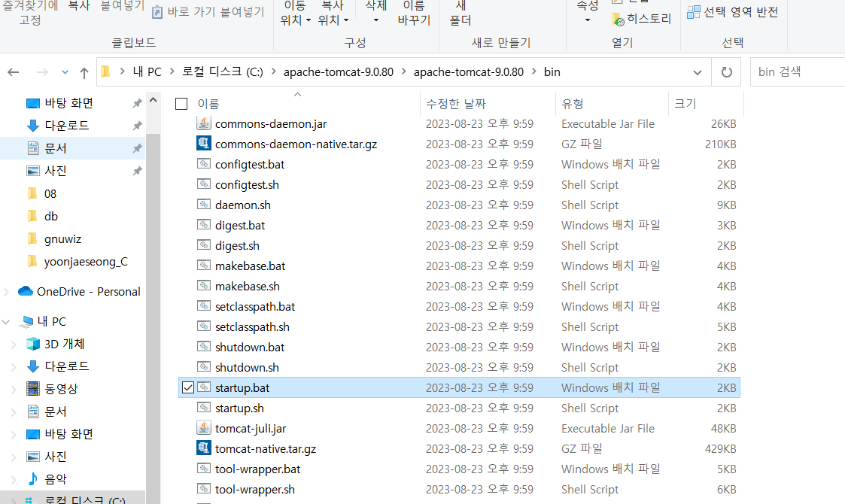The image size is (845, 504).
Task: Sort by the 수정한 날짜 column
Action: click(456, 104)
